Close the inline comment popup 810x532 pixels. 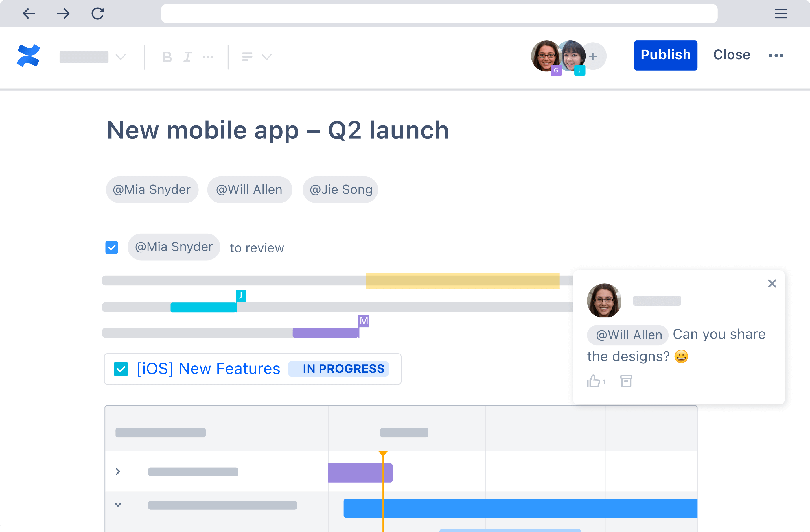(772, 284)
